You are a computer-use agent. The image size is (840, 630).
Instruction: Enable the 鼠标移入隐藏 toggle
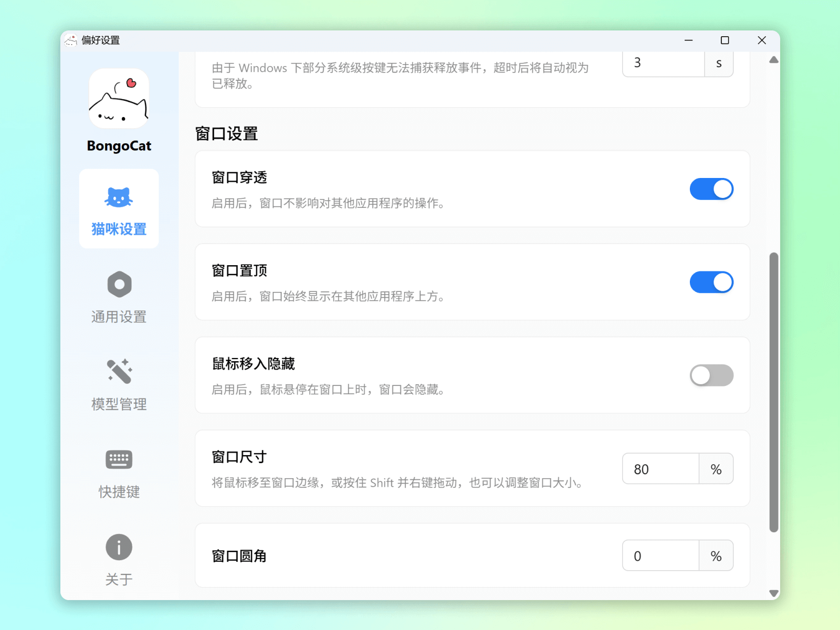[x=711, y=375]
